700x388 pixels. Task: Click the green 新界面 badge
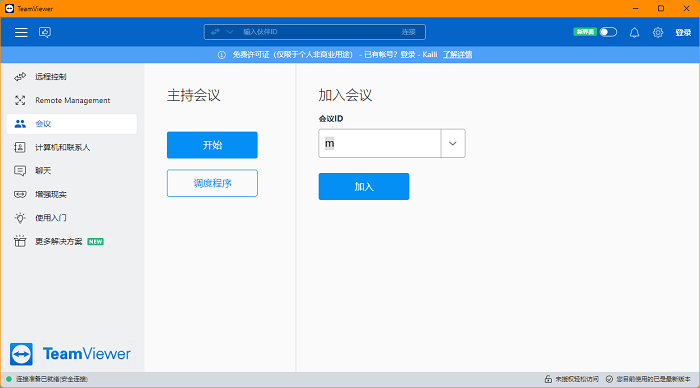coord(585,32)
